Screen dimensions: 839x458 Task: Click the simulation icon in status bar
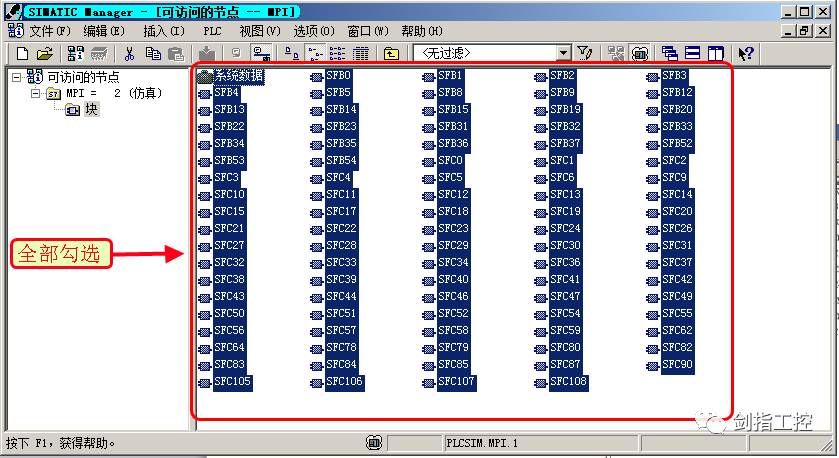pyautogui.click(x=374, y=442)
